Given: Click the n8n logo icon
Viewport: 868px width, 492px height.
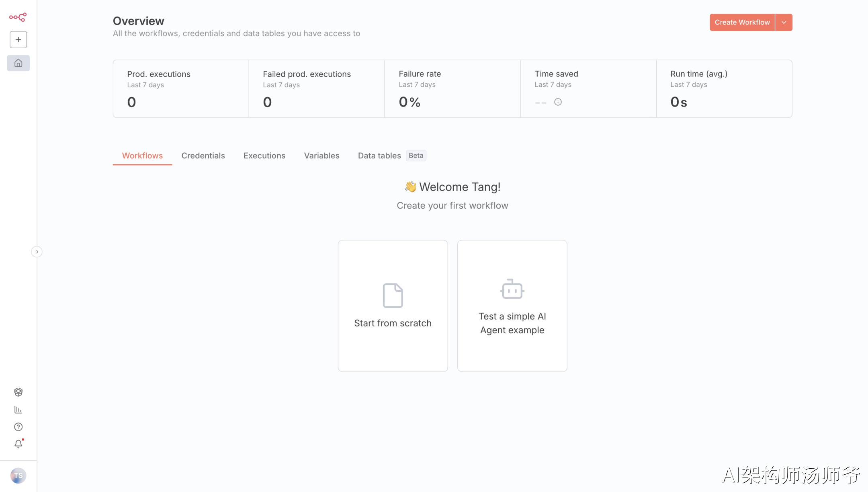Looking at the screenshot, I should click(18, 17).
